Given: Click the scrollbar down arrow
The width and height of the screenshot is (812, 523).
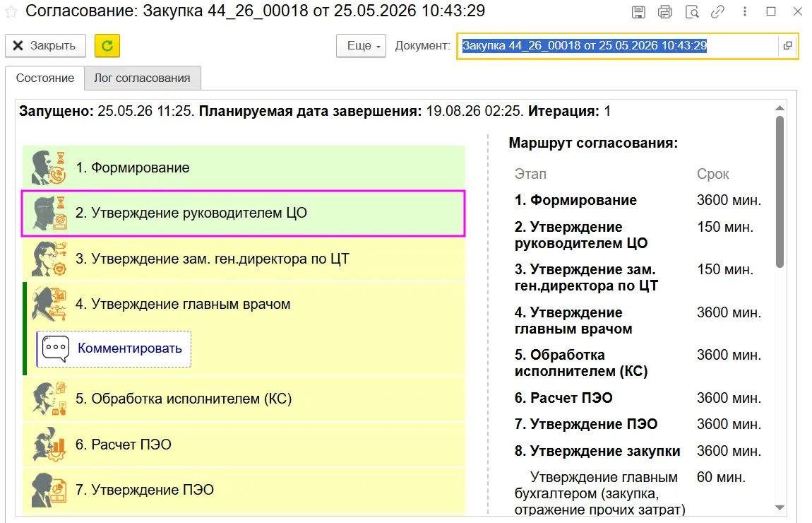Looking at the screenshot, I should [x=780, y=508].
